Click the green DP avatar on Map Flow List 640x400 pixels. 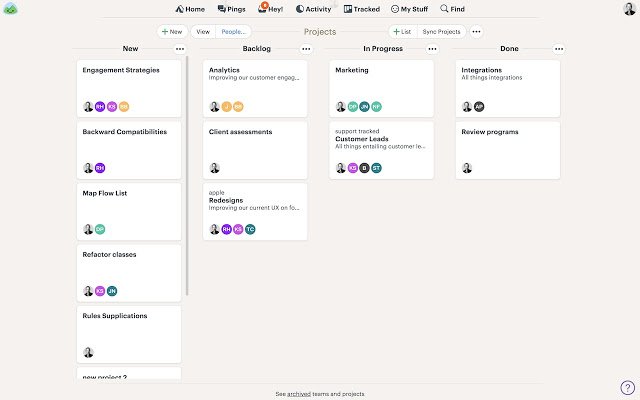coord(100,229)
